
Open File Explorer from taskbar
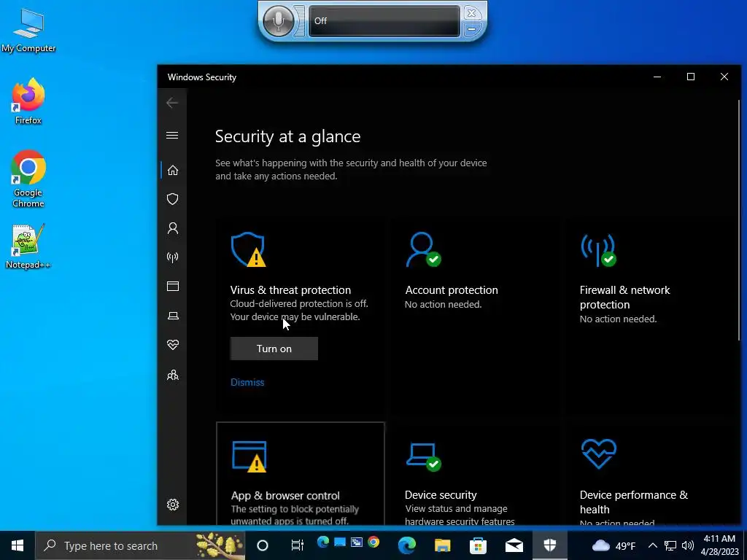[x=443, y=545]
